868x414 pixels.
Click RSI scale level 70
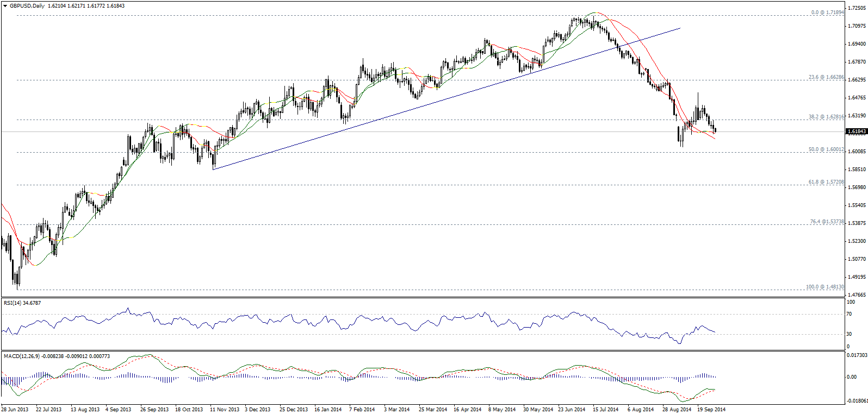pyautogui.click(x=850, y=315)
